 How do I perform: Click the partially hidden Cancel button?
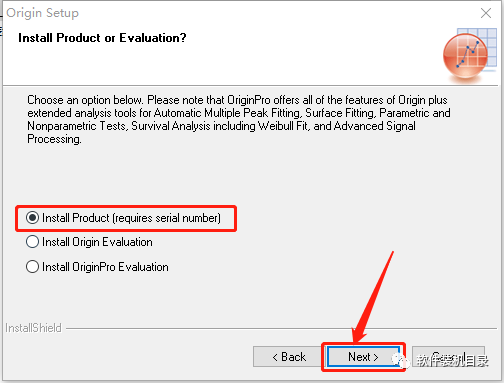pos(448,357)
